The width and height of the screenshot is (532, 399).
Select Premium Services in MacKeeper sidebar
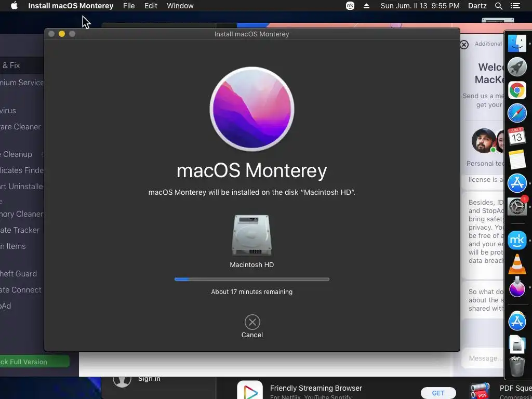22,83
